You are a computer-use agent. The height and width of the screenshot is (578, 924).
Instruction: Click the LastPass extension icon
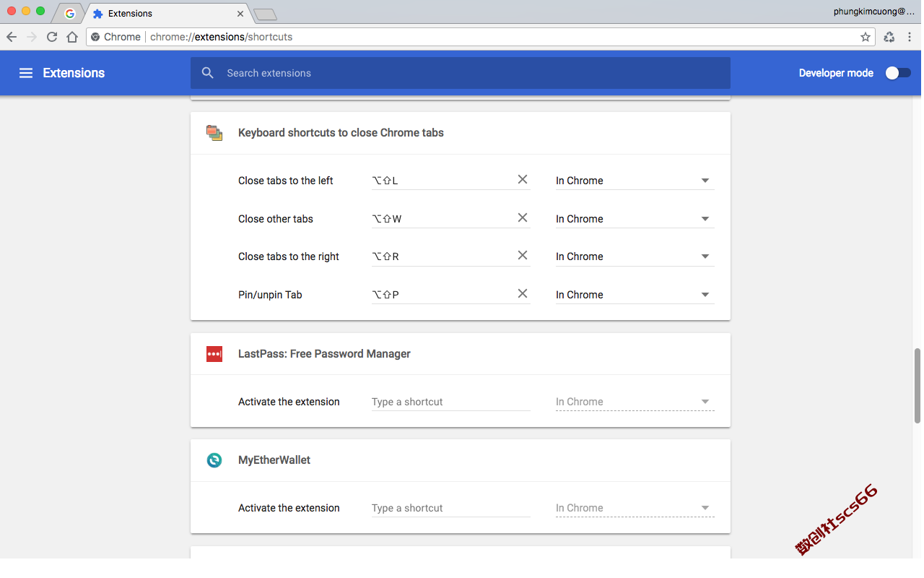coord(214,354)
